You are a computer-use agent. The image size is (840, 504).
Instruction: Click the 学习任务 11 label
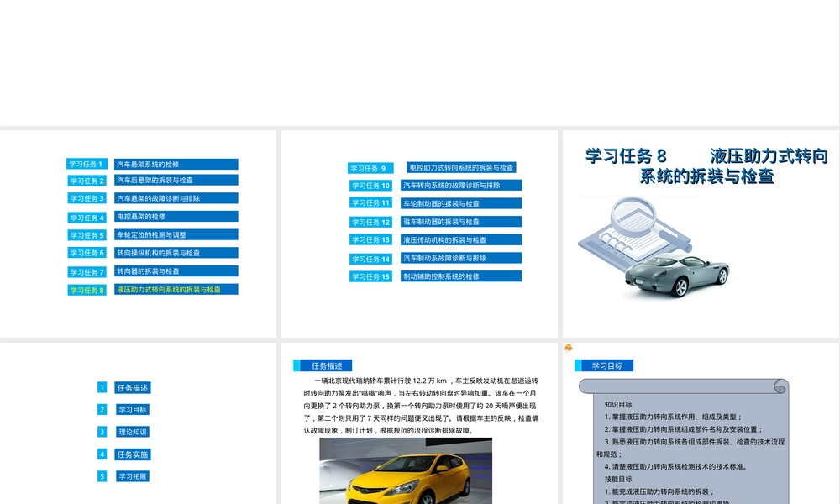pyautogui.click(x=370, y=203)
